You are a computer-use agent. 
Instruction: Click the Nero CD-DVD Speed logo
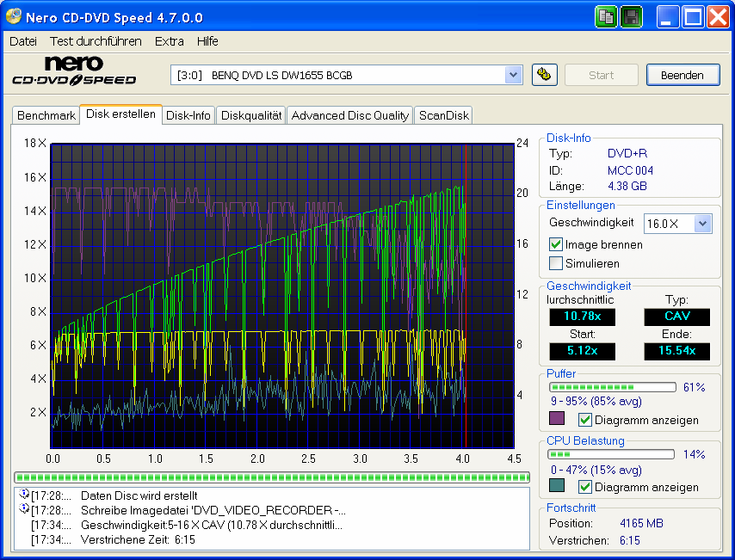point(76,71)
